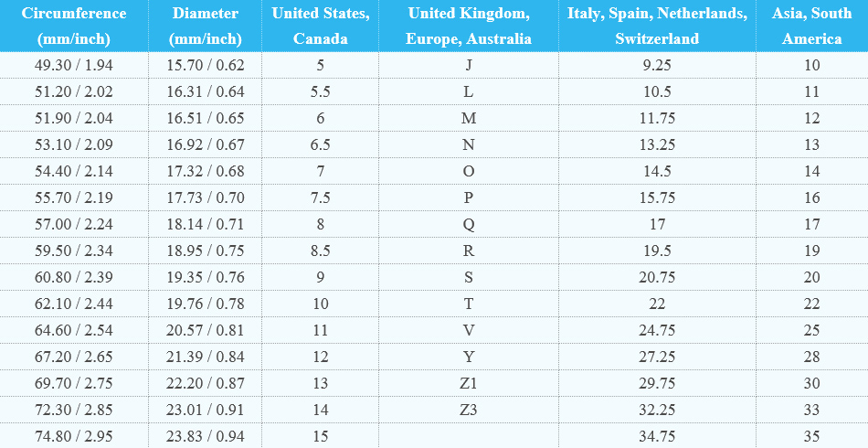Click UK size letter M cell
This screenshot has height=448, width=868.
coord(469,119)
